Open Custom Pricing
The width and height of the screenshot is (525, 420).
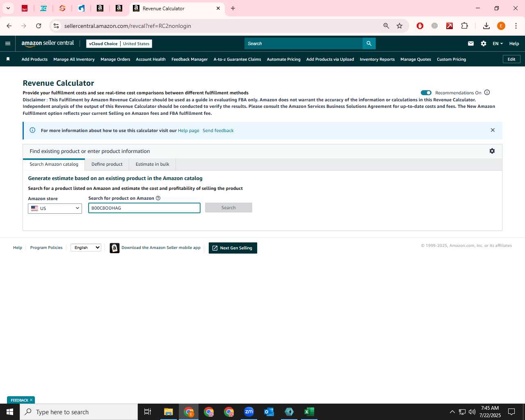click(x=451, y=59)
